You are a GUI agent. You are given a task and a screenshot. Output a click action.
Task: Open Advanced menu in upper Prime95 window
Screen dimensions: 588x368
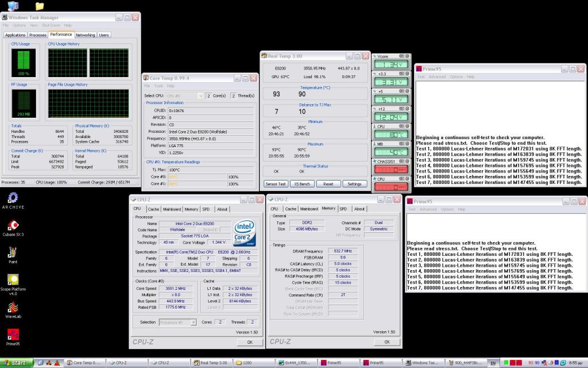tap(437, 76)
